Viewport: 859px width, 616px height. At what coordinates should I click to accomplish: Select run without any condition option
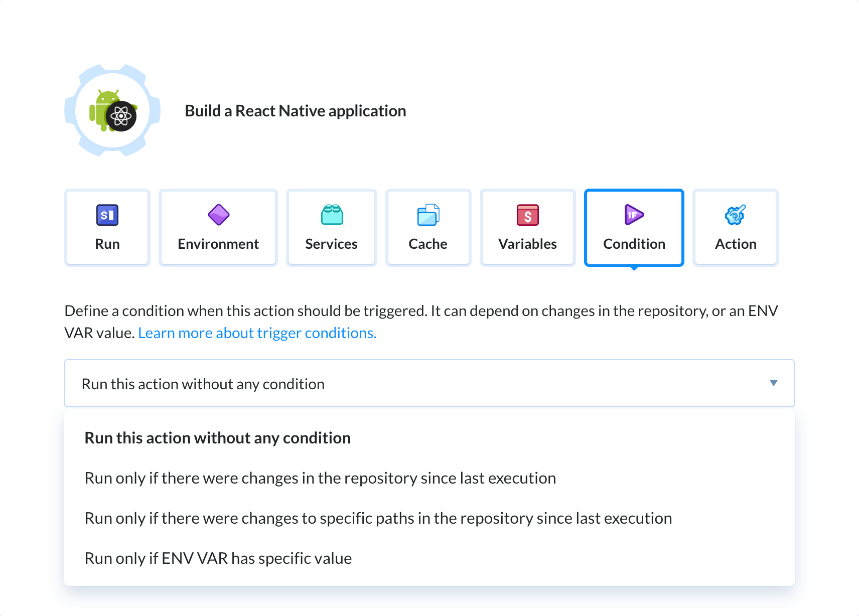click(x=217, y=437)
